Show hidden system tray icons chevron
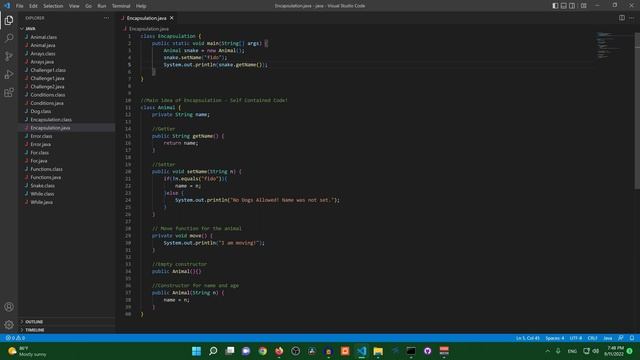This screenshot has height=360, width=640. tap(547, 351)
